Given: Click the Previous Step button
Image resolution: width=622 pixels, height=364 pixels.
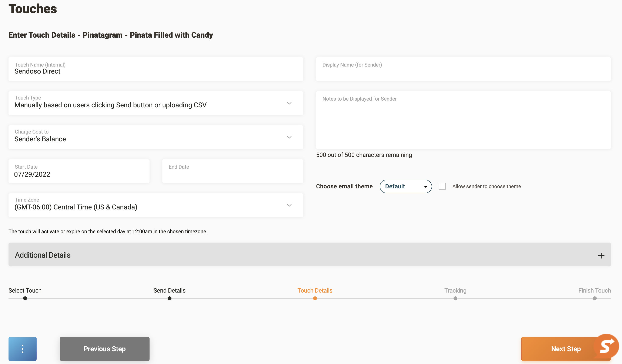Looking at the screenshot, I should [x=104, y=348].
